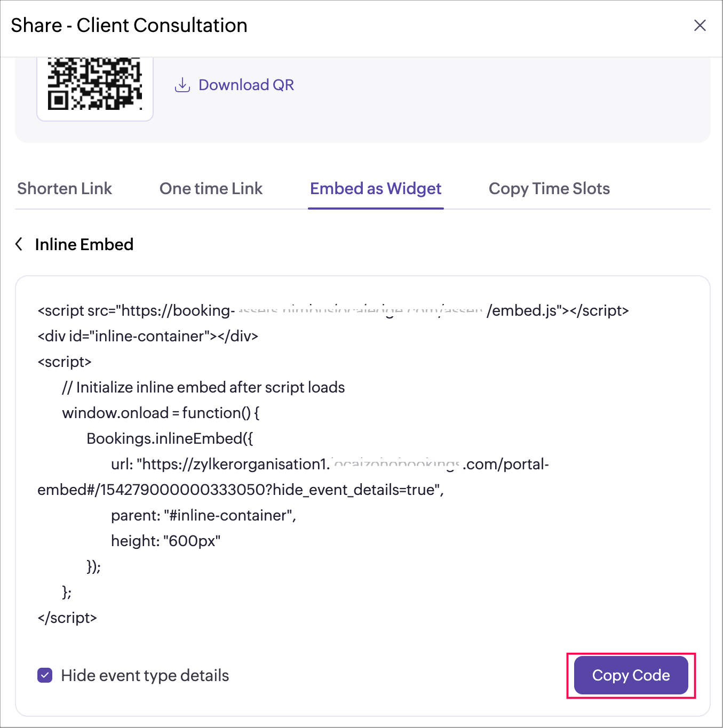This screenshot has width=723, height=728.
Task: Go to the Copy Time Slots tab
Action: point(549,189)
